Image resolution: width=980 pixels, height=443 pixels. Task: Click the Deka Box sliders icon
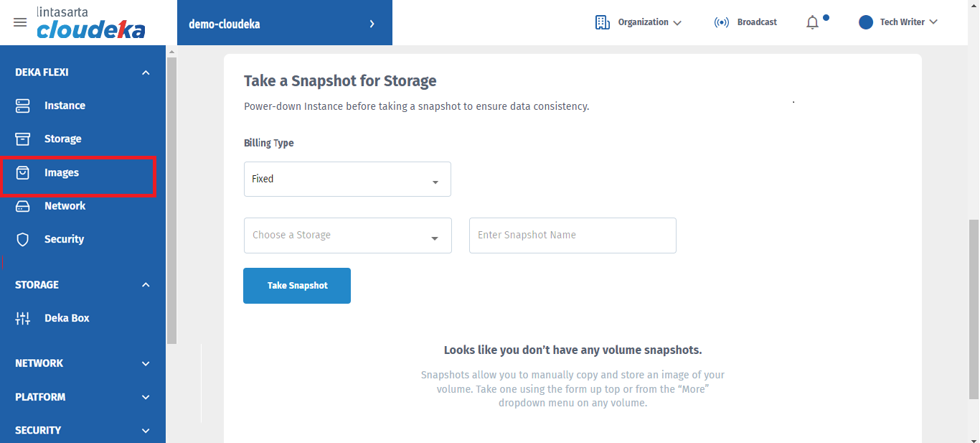click(x=23, y=318)
